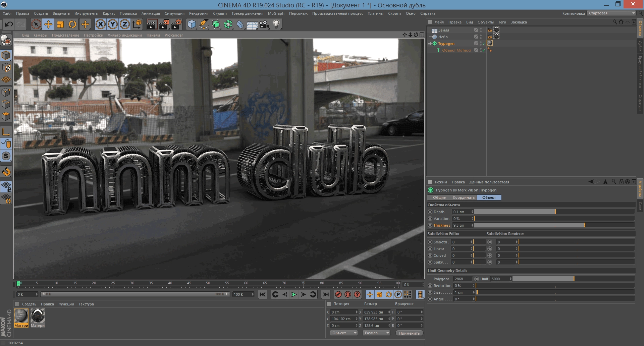The image size is (644, 346).
Task: Click the Make Editable icon
Action: point(6,41)
